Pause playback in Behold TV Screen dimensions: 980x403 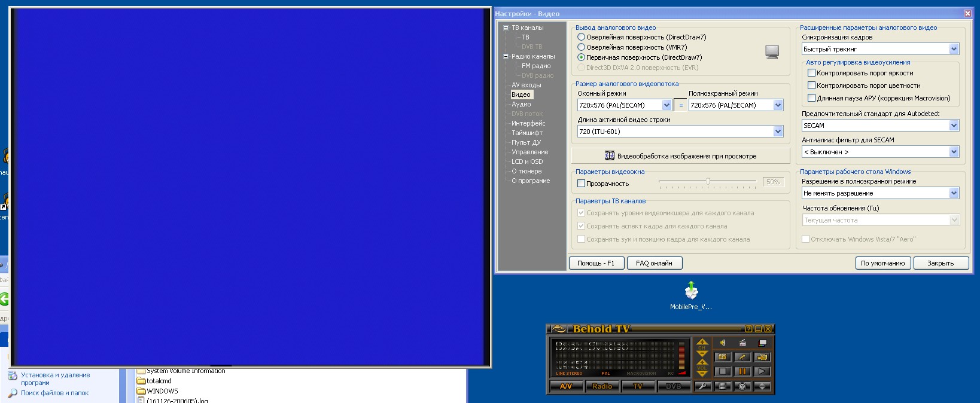pyautogui.click(x=742, y=371)
